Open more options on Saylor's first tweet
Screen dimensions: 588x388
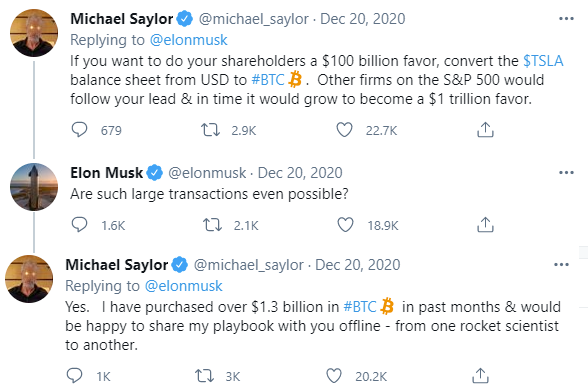(x=566, y=18)
